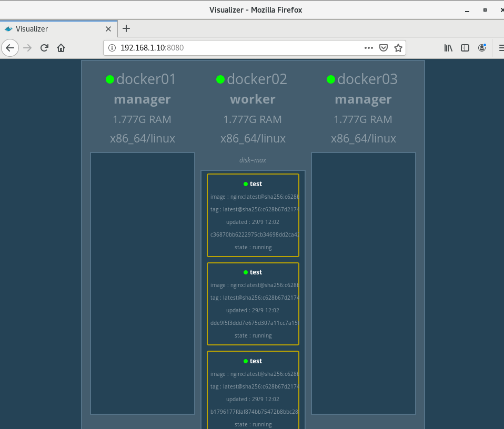Close the Visualizer tab
This screenshot has width=504, height=429.
click(x=108, y=29)
